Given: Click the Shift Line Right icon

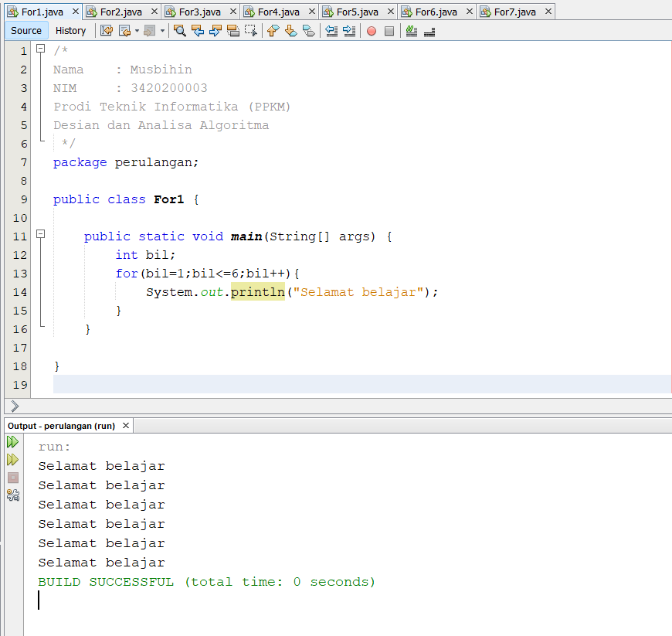Looking at the screenshot, I should (349, 31).
